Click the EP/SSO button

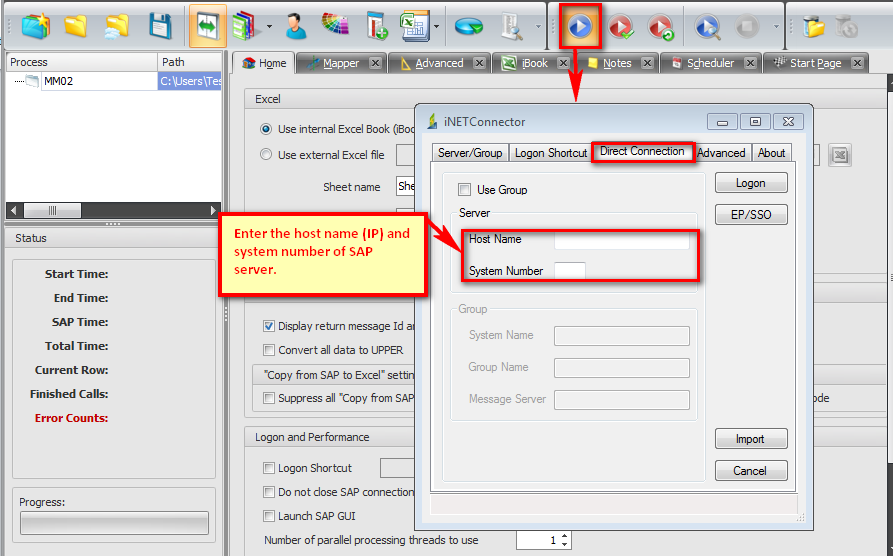coord(750,215)
